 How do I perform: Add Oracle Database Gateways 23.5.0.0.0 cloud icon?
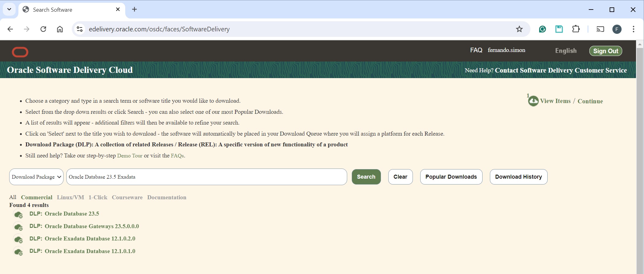(x=19, y=227)
